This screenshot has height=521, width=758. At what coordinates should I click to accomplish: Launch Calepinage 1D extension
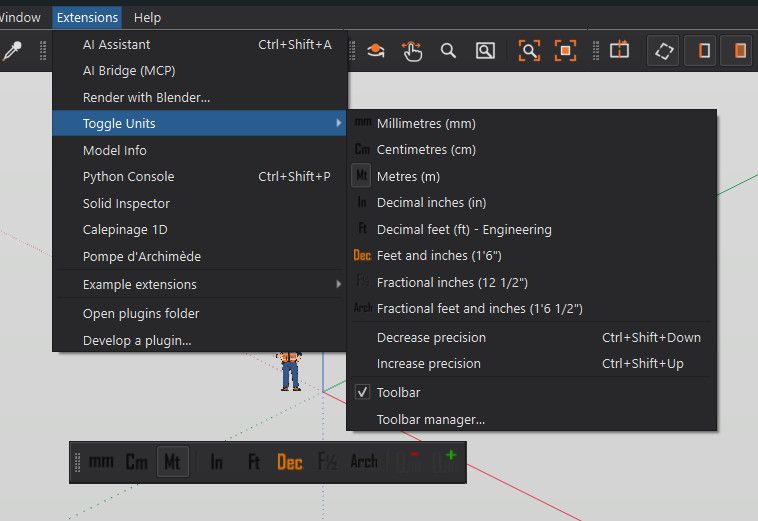200,230
